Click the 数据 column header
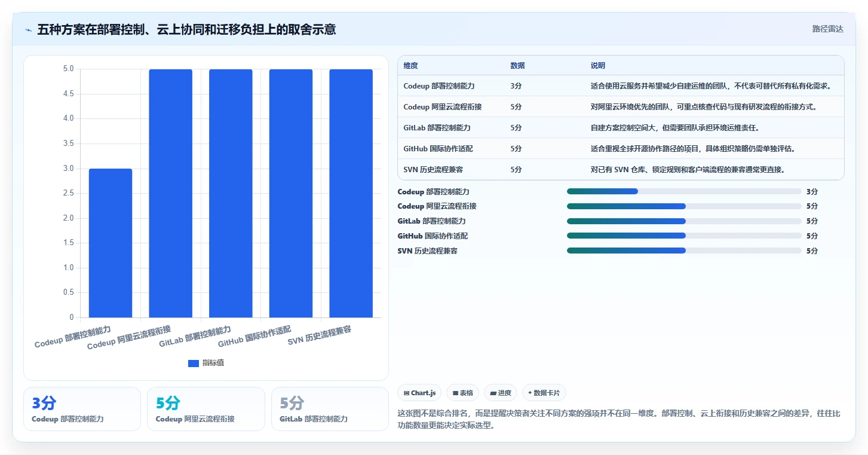Screen dimensions: 868x455 pos(518,66)
